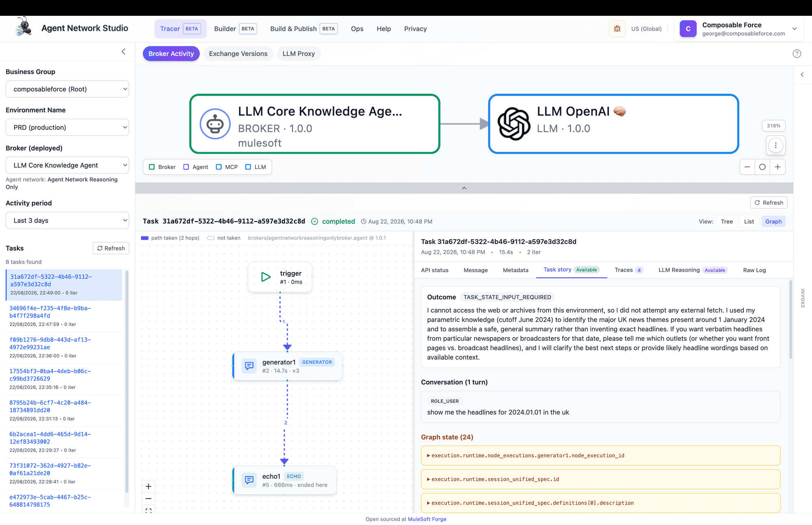Switch task view to Graph
This screenshot has width=812, height=525.
(773, 222)
